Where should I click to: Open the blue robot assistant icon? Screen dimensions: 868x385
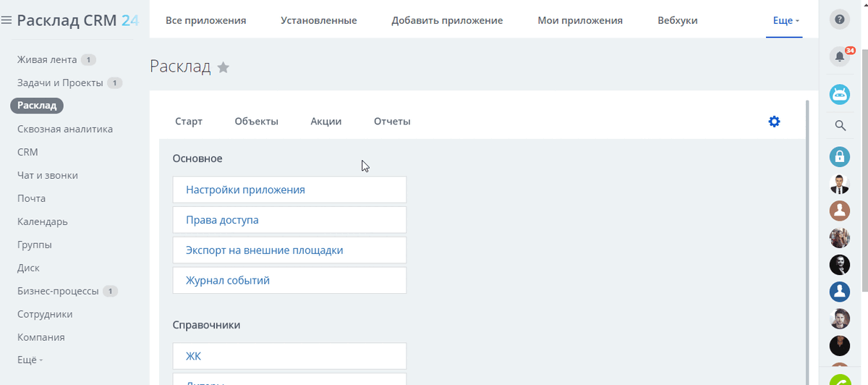(840, 94)
